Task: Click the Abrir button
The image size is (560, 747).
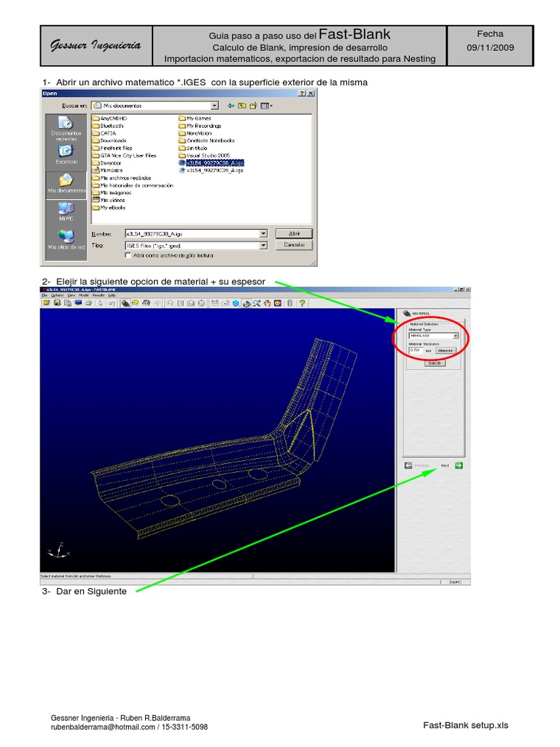Action: 294,233
